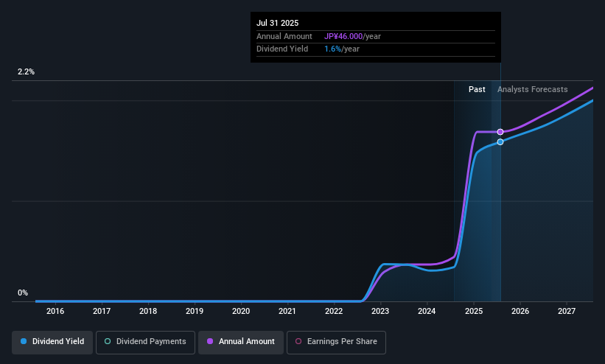This screenshot has height=364, width=605.
Task: Click the 2025 x-axis label
Action: click(x=474, y=311)
